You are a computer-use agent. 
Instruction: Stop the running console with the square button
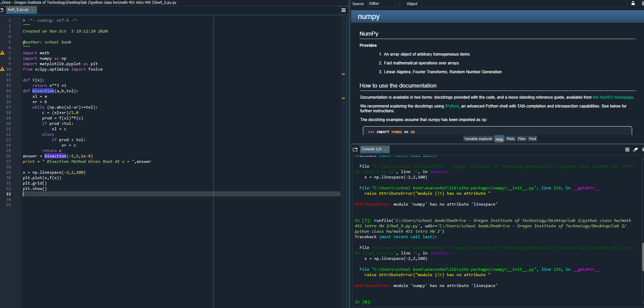tap(627, 150)
